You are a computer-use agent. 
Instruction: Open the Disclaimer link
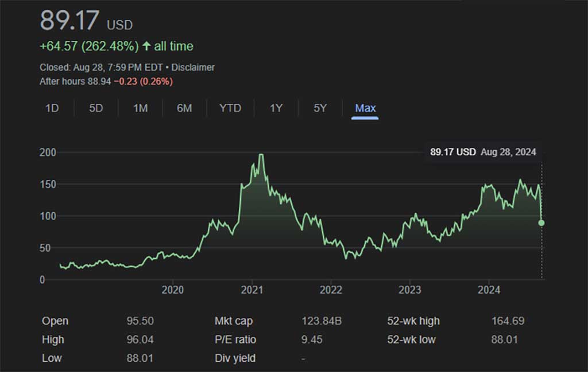[193, 68]
